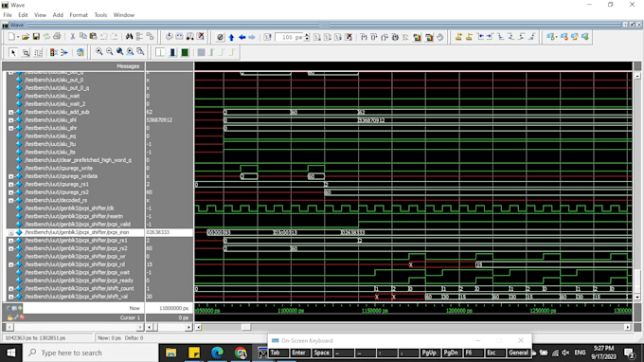The width and height of the screenshot is (644, 362).
Task: Click Zoom In on Active Cursor icon
Action: click(130, 52)
